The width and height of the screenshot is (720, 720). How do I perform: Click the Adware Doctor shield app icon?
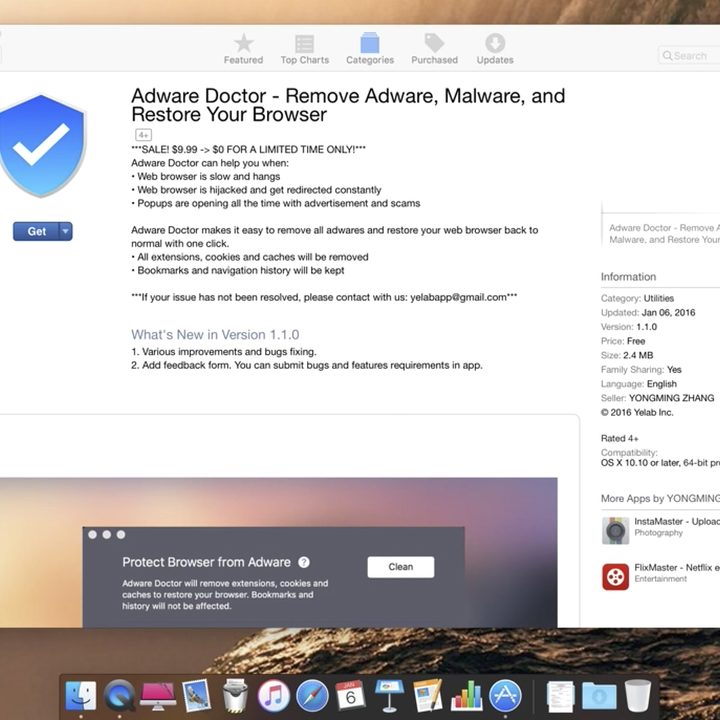42,146
